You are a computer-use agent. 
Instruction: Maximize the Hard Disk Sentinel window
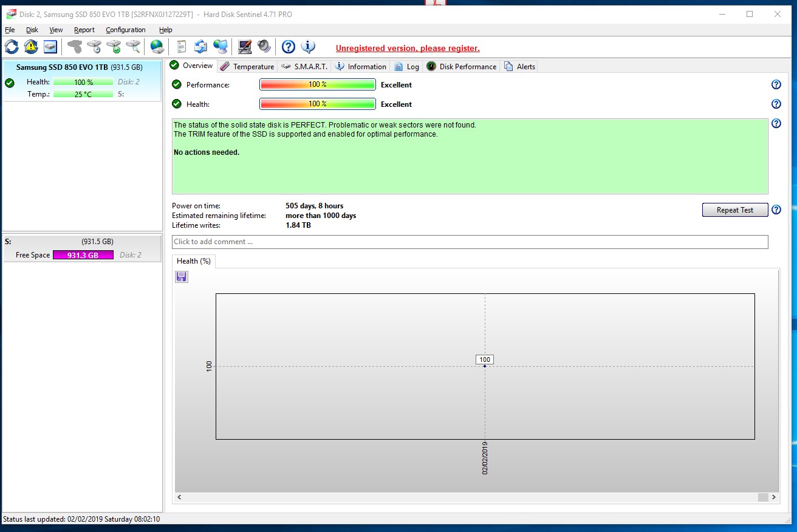(750, 14)
